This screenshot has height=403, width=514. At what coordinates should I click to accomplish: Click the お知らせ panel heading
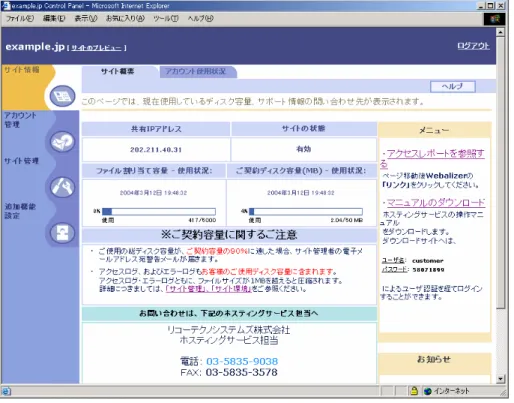pos(434,359)
